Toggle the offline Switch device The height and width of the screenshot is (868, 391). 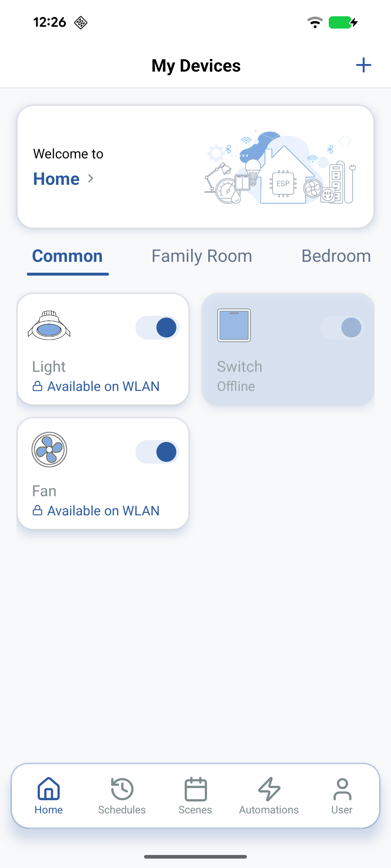[342, 328]
